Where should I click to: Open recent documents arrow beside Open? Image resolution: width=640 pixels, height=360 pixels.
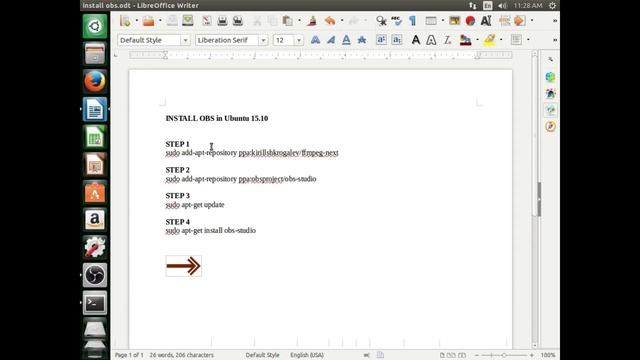tap(160, 20)
